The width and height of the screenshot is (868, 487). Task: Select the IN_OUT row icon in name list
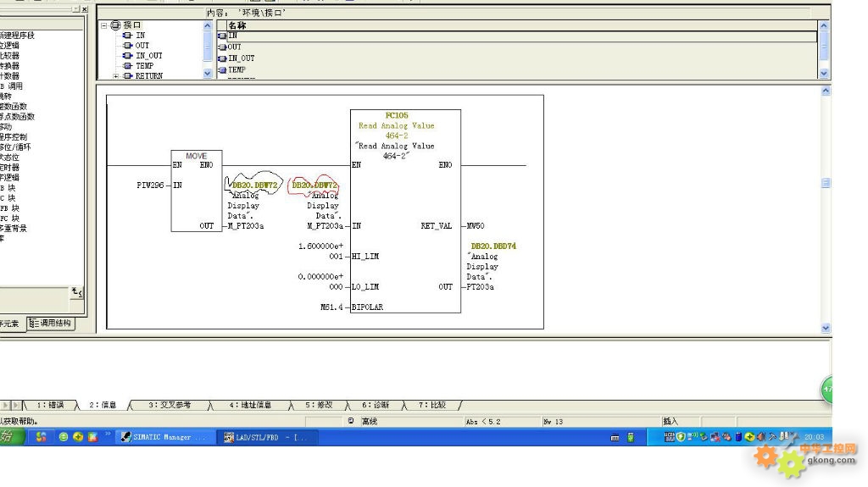point(222,58)
